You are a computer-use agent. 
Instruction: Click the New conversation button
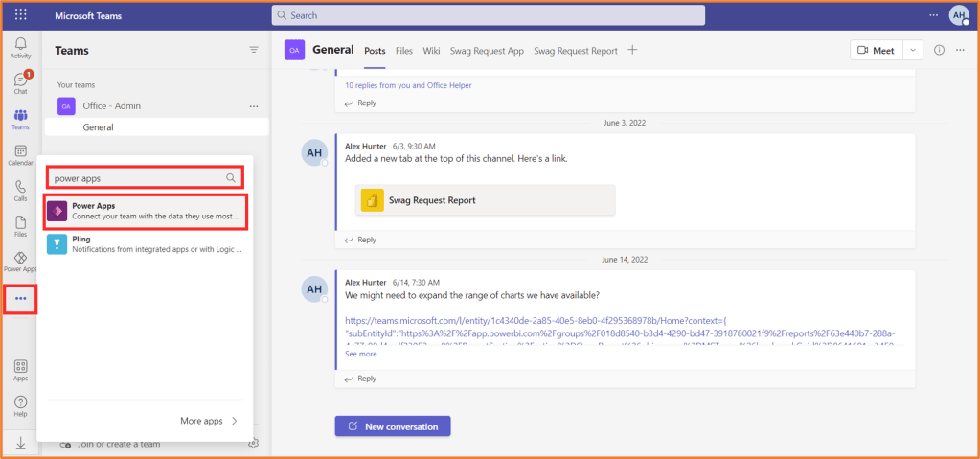pos(392,425)
